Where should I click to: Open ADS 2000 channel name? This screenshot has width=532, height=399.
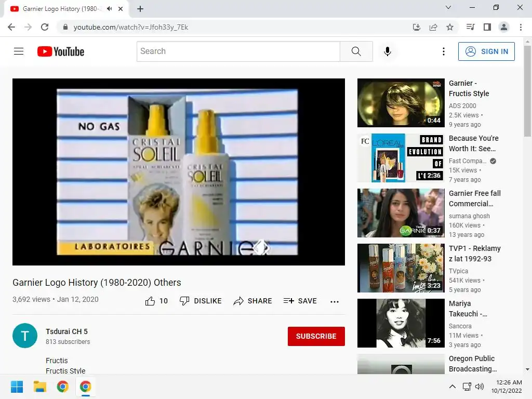click(x=462, y=106)
